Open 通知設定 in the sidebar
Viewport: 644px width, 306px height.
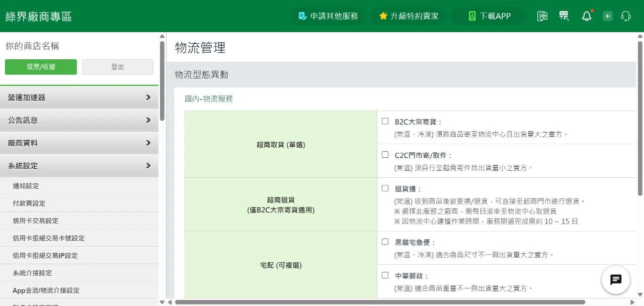tap(79, 186)
